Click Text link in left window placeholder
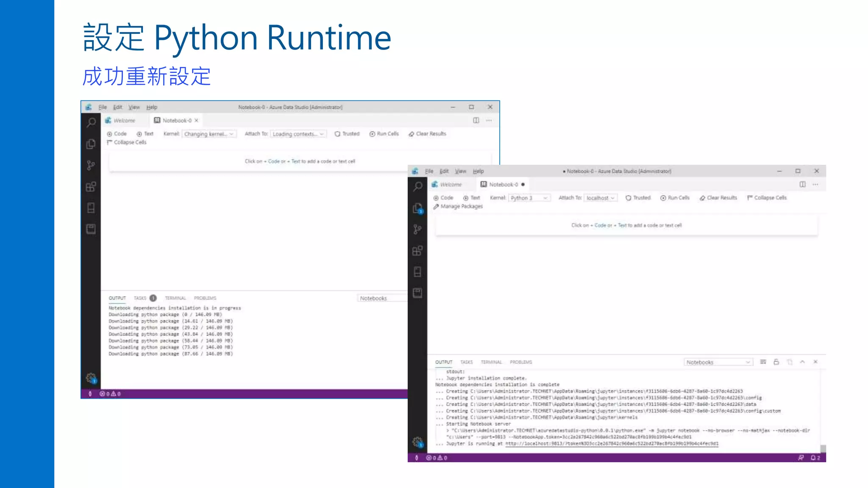The height and width of the screenshot is (488, 868). 295,161
